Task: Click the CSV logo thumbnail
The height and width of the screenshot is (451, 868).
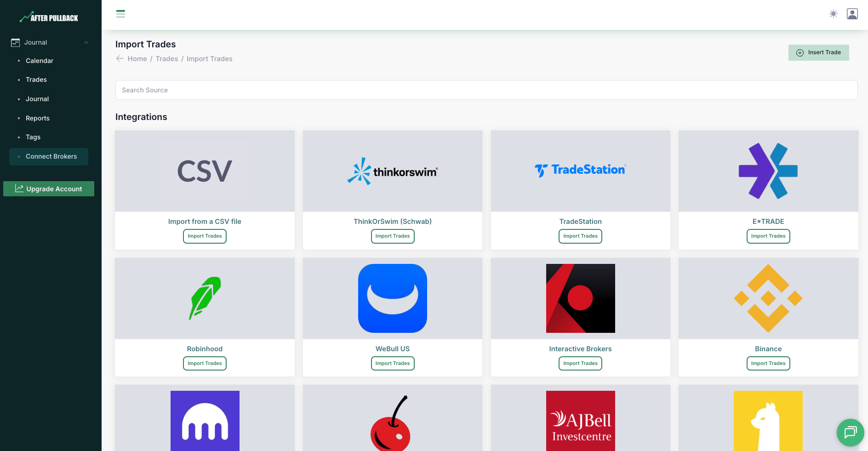Action: [205, 171]
